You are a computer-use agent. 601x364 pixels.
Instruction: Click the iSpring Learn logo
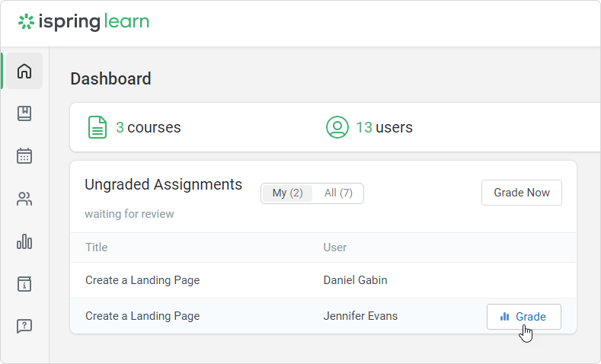(84, 21)
